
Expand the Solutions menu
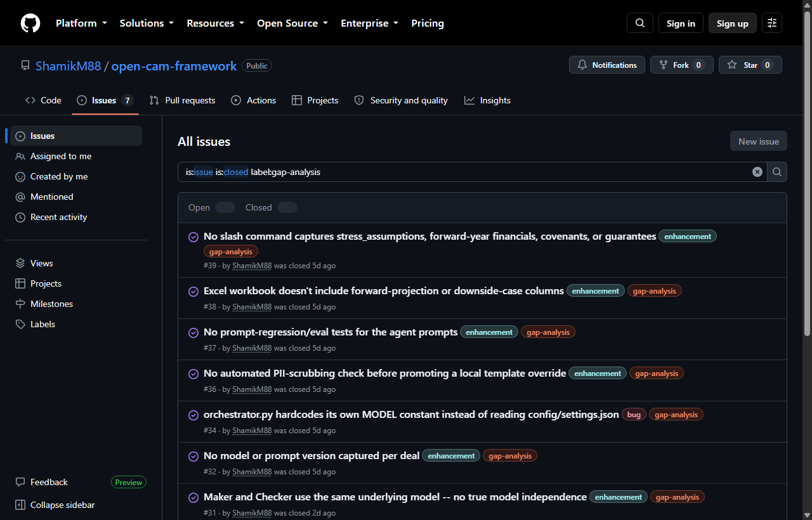pyautogui.click(x=147, y=23)
